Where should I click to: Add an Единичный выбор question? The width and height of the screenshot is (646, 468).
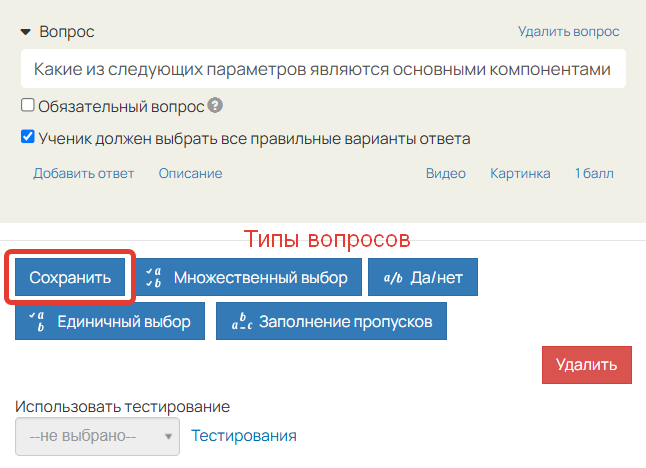click(110, 321)
